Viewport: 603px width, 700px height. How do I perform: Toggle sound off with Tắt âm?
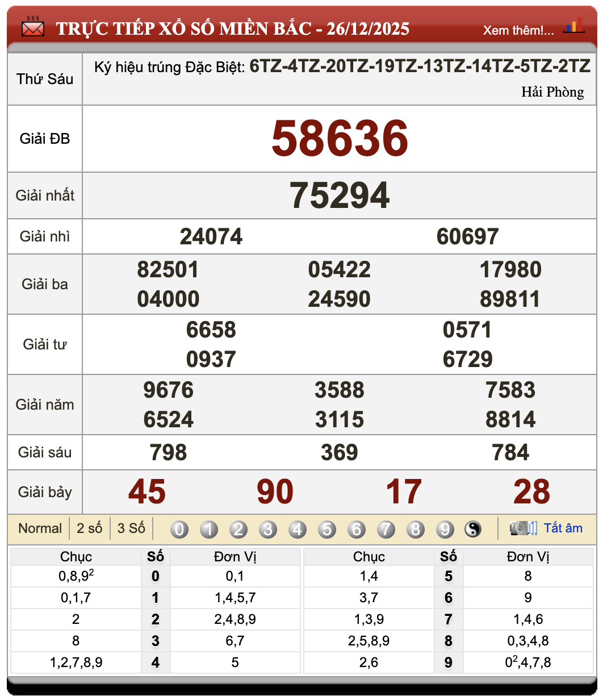pyautogui.click(x=563, y=528)
